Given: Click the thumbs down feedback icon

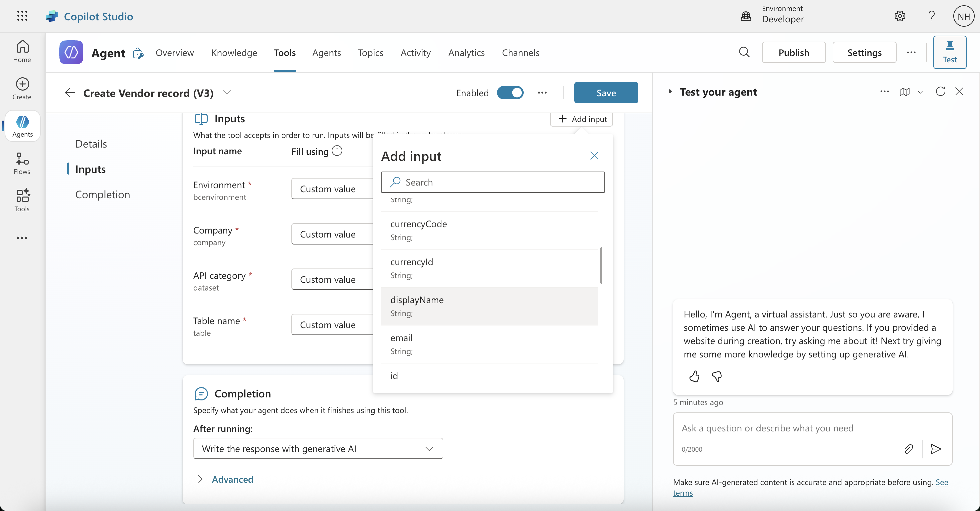Looking at the screenshot, I should click(x=717, y=376).
